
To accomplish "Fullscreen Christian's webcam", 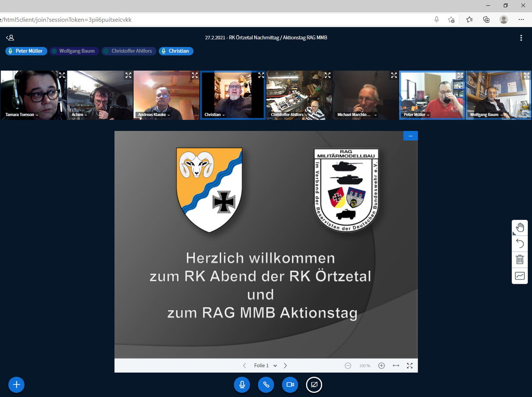I will pyautogui.click(x=261, y=75).
